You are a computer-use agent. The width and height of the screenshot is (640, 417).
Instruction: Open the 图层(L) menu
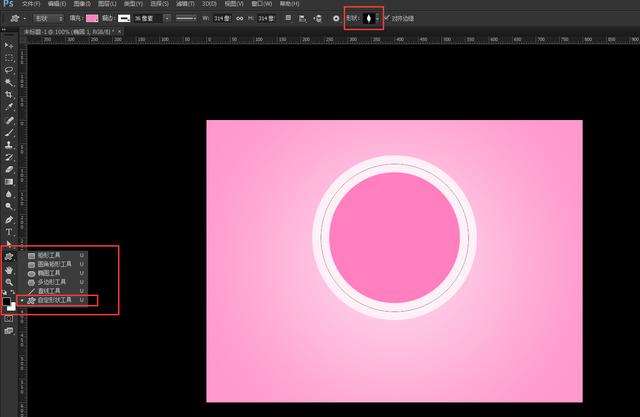(x=107, y=4)
